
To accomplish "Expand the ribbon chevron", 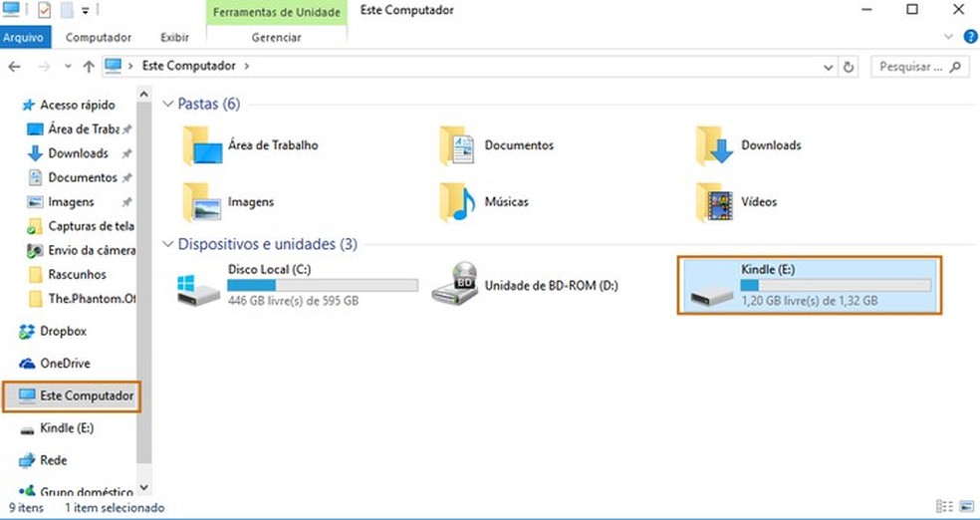I will point(949,37).
